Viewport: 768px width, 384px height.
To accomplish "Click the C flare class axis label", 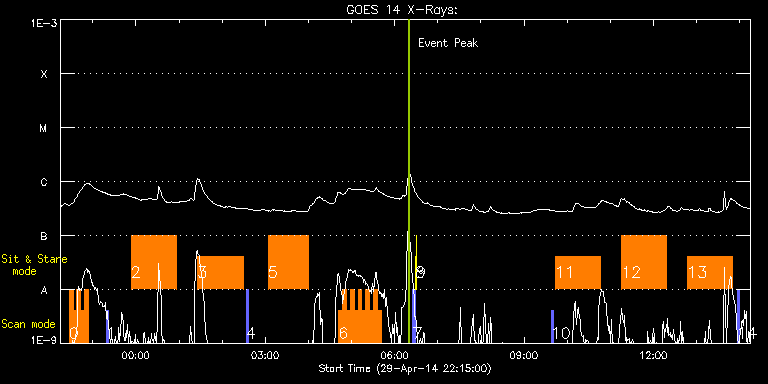I will [x=44, y=183].
